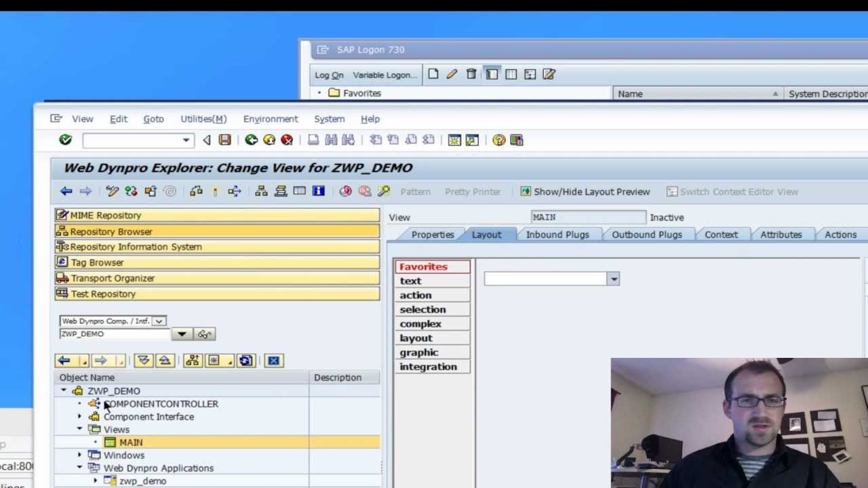
Task: Click Log On in SAP Logon window
Action: (329, 75)
